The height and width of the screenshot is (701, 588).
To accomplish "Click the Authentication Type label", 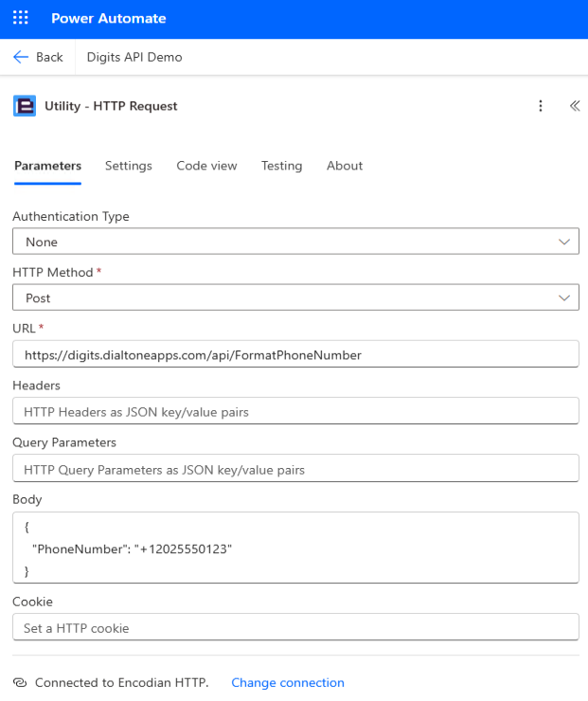I will [71, 216].
